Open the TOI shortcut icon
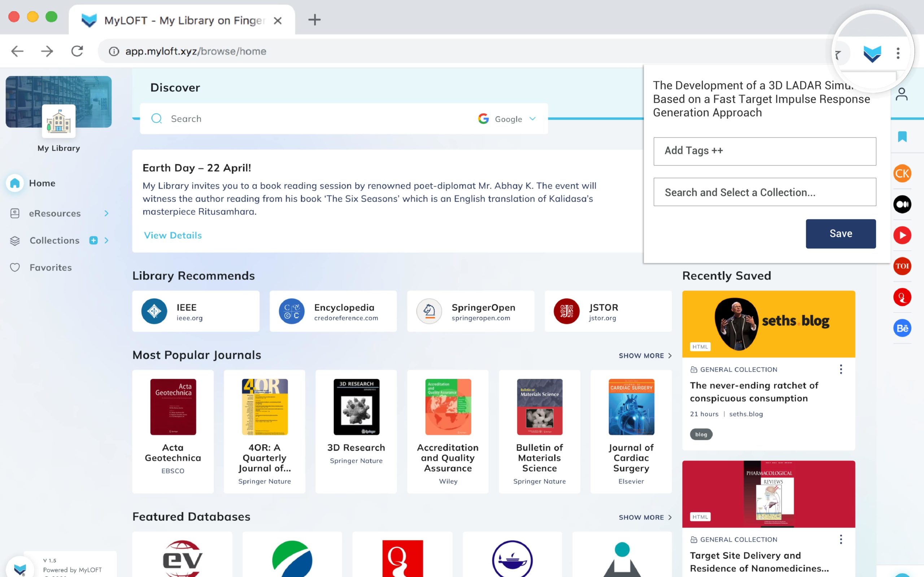The image size is (924, 577). tap(902, 266)
